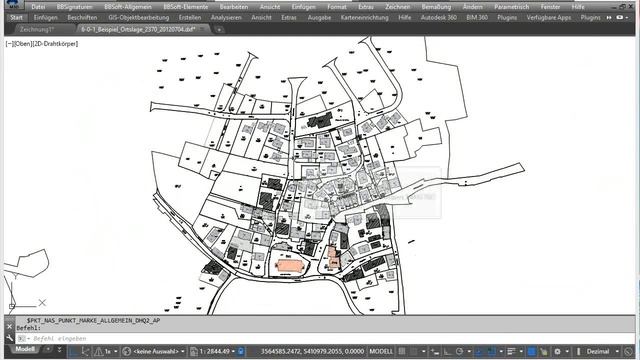Click the coordinate system globe icon
Viewport: 640px width, 360px height.
(x=126, y=351)
